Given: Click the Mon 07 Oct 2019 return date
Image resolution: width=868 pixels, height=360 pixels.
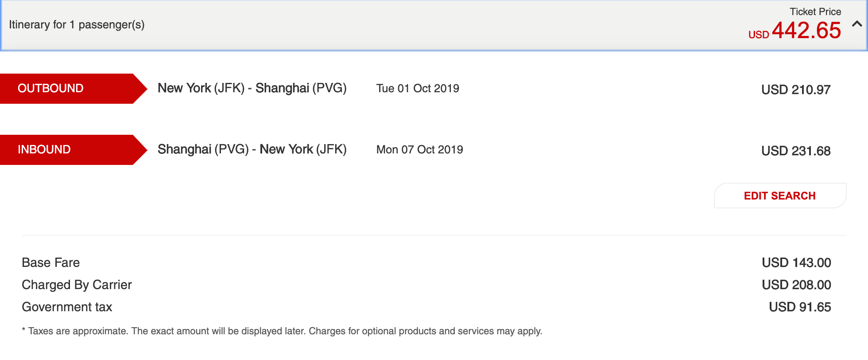Looking at the screenshot, I should click(x=419, y=149).
